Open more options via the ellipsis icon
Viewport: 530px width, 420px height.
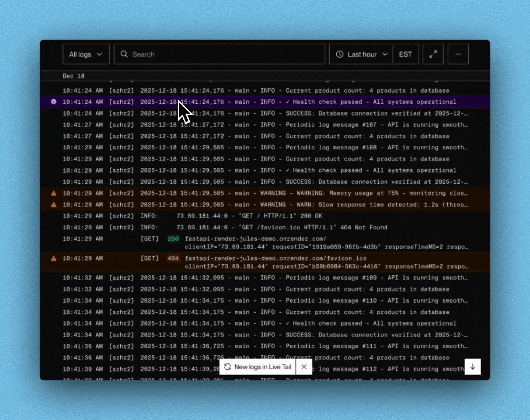458,54
